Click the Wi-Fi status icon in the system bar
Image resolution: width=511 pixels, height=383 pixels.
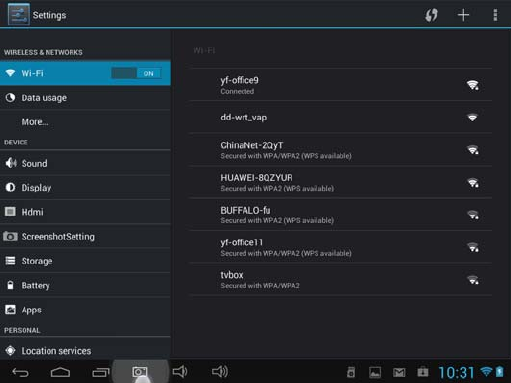point(486,372)
